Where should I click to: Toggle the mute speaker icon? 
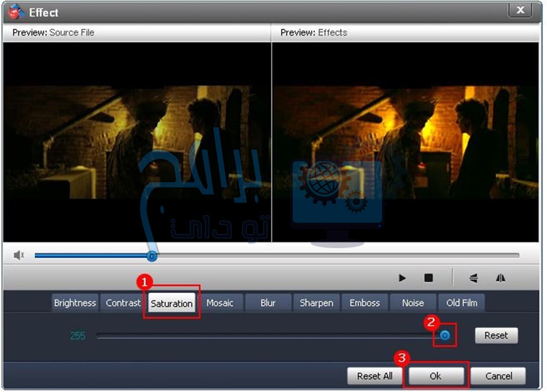[x=18, y=255]
